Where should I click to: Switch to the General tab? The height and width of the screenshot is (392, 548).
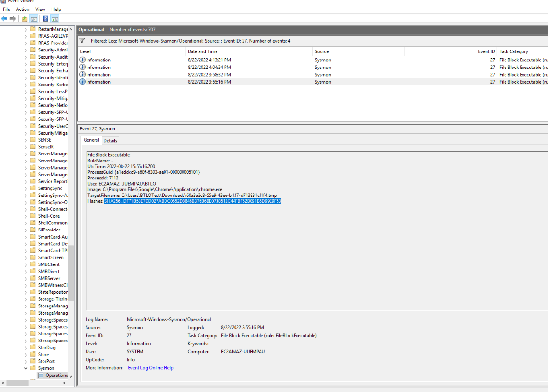(x=91, y=140)
